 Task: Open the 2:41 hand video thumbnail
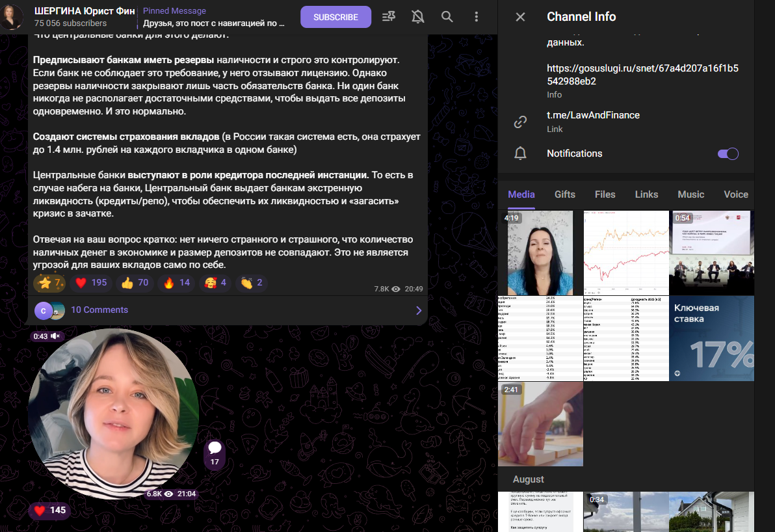540,424
